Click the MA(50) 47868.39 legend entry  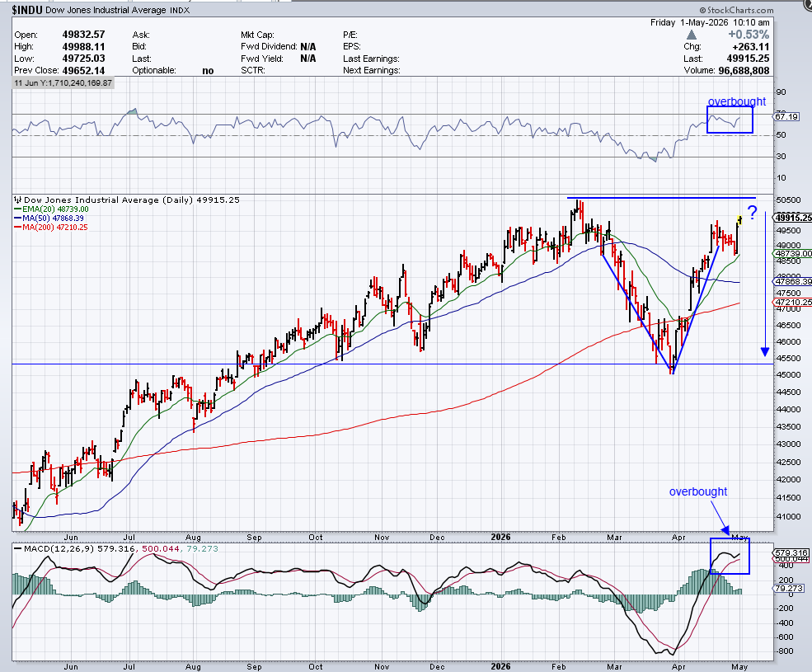click(x=49, y=219)
